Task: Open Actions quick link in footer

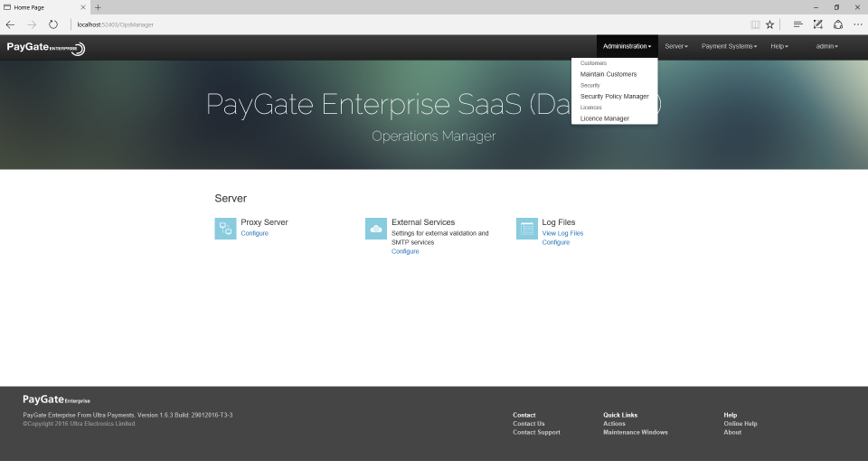Action: click(x=614, y=424)
